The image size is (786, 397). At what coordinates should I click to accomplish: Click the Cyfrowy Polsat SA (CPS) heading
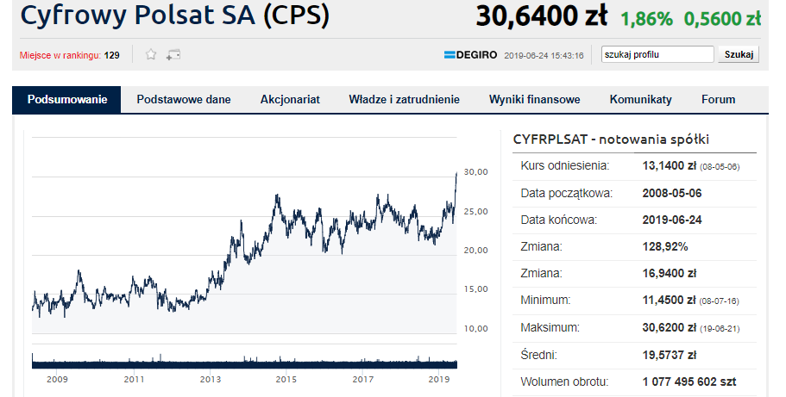point(175,15)
